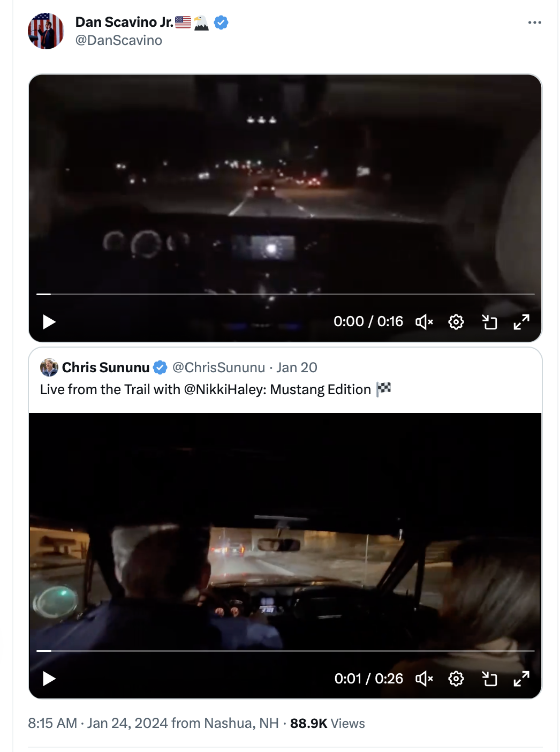Open the quoted video in picture-in-picture

489,679
